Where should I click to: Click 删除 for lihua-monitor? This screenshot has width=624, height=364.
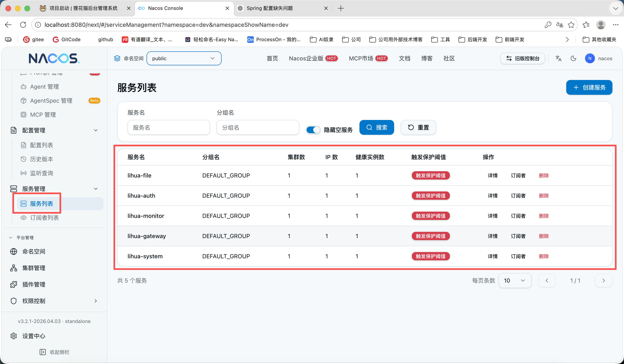coord(544,216)
